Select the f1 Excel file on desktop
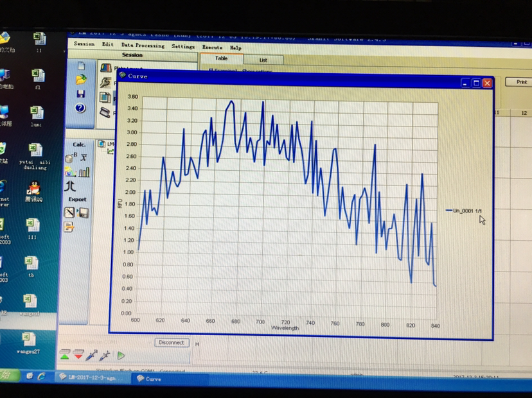532x398 pixels. tap(38, 79)
